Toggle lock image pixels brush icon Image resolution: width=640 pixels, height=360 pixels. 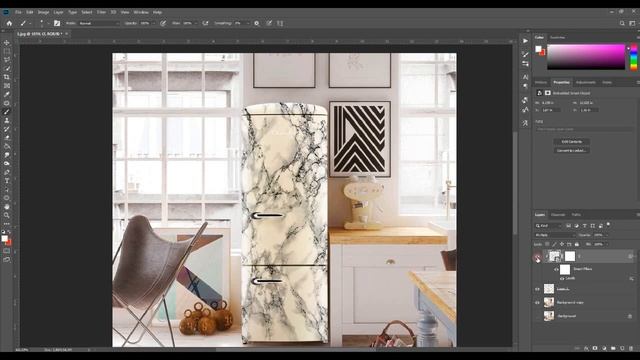coord(554,244)
